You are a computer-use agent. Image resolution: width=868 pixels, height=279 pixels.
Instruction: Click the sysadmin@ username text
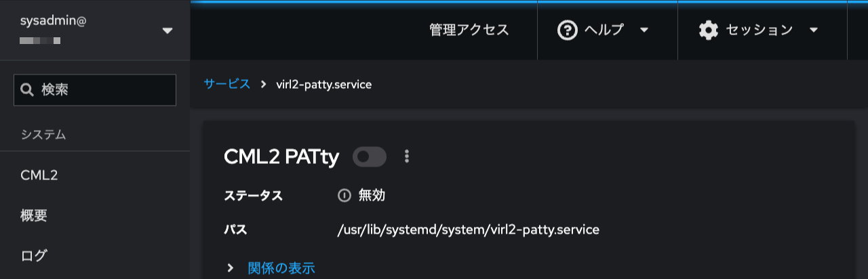point(53,21)
